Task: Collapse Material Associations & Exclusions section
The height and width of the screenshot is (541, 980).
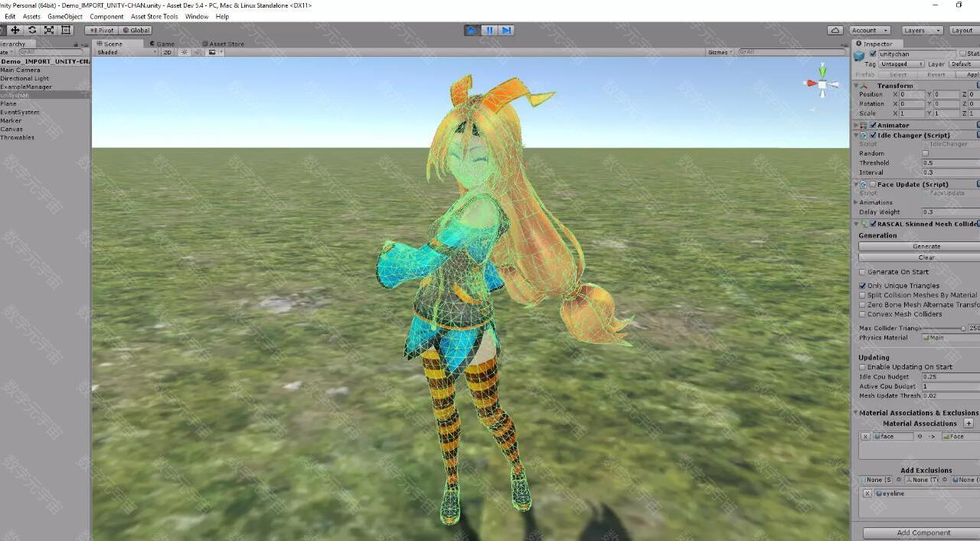Action: (x=856, y=413)
